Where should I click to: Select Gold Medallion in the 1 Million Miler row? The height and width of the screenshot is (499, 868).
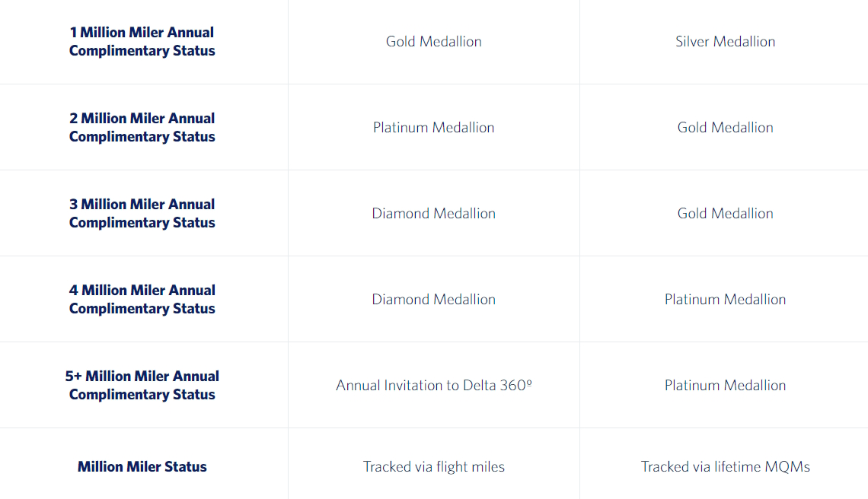(x=433, y=42)
